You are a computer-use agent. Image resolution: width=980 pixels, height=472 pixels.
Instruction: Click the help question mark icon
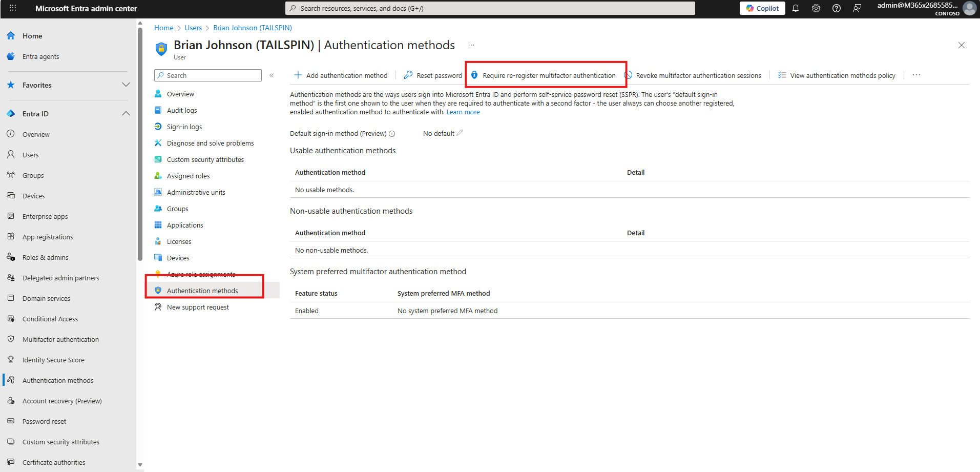(x=837, y=8)
